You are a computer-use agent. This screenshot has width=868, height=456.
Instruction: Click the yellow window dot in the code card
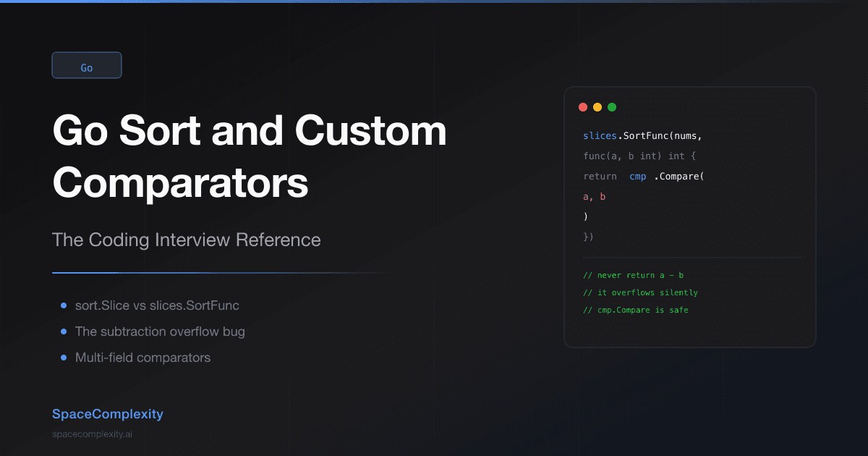point(597,107)
